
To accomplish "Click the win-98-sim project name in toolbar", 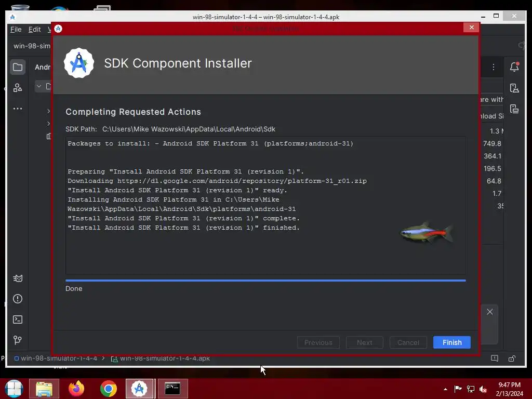I will click(32, 46).
